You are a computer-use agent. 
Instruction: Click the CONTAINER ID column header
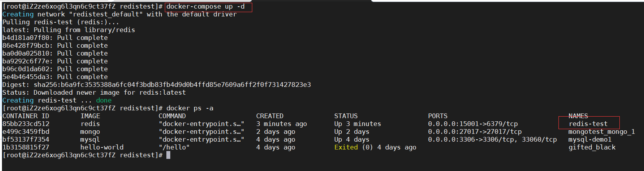point(26,116)
